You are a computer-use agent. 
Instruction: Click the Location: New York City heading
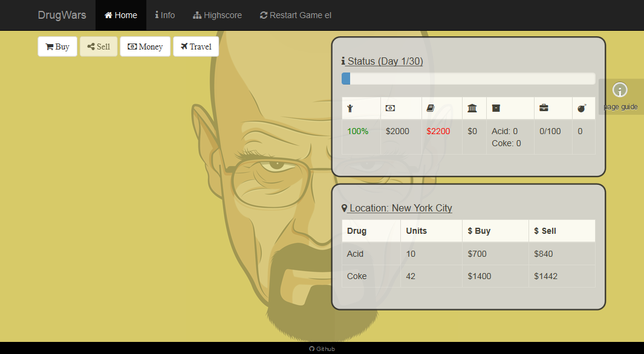397,208
